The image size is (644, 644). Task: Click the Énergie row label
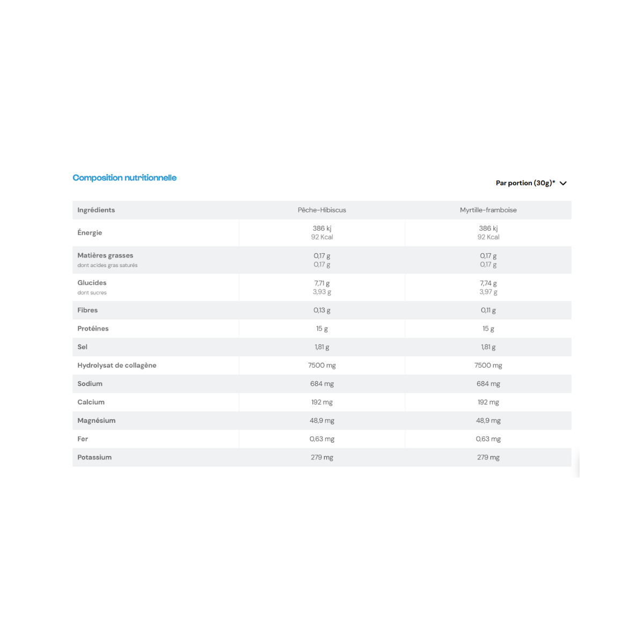point(90,232)
